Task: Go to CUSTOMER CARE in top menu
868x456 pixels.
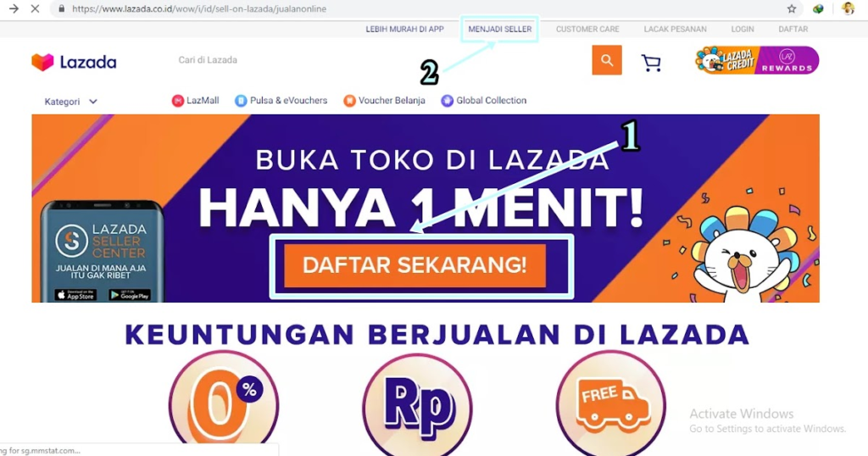Action: click(587, 30)
